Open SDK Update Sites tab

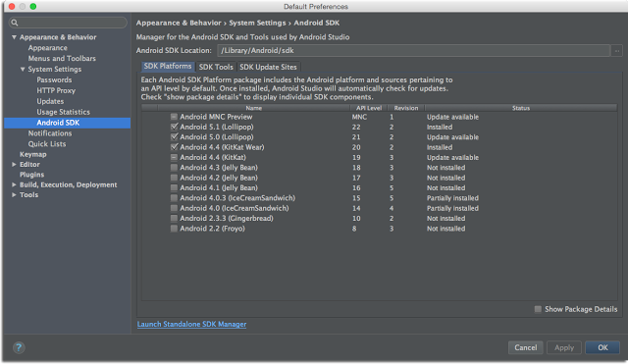pyautogui.click(x=268, y=67)
